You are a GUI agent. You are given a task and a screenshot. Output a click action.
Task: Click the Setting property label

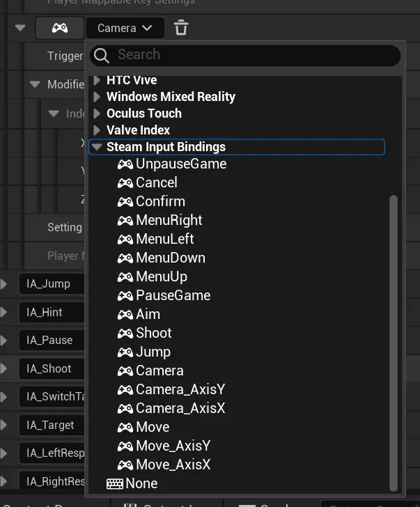click(x=65, y=227)
